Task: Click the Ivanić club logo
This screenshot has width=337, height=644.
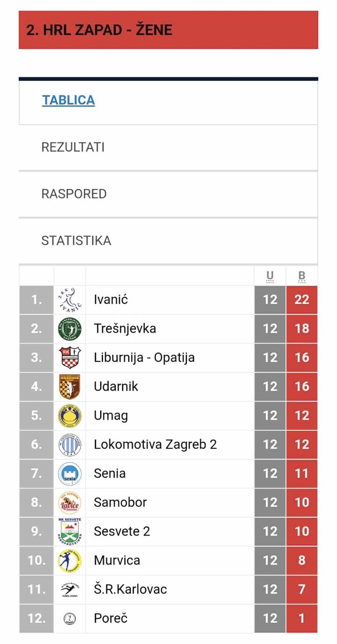Action: click(x=70, y=300)
